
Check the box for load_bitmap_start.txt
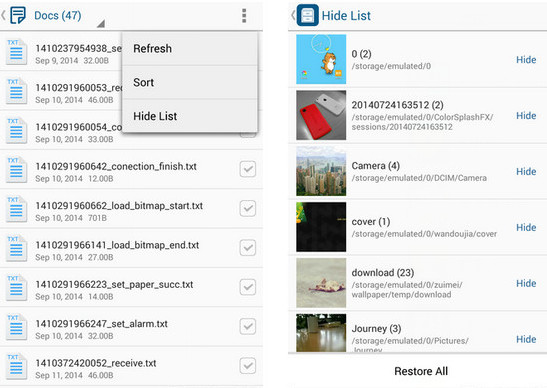pyautogui.click(x=248, y=209)
